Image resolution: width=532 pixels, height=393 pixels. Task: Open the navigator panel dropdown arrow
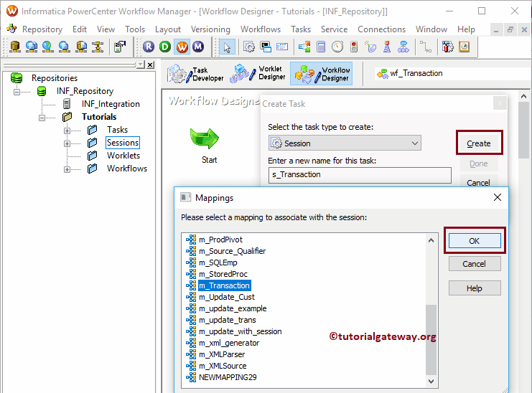tap(141, 65)
